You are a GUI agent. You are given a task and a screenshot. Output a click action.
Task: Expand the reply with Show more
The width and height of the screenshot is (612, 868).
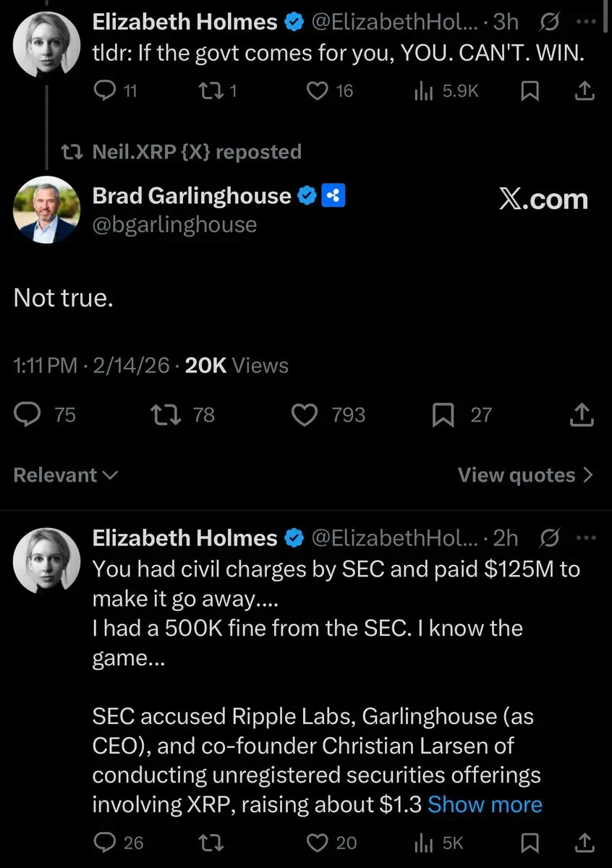tap(485, 804)
